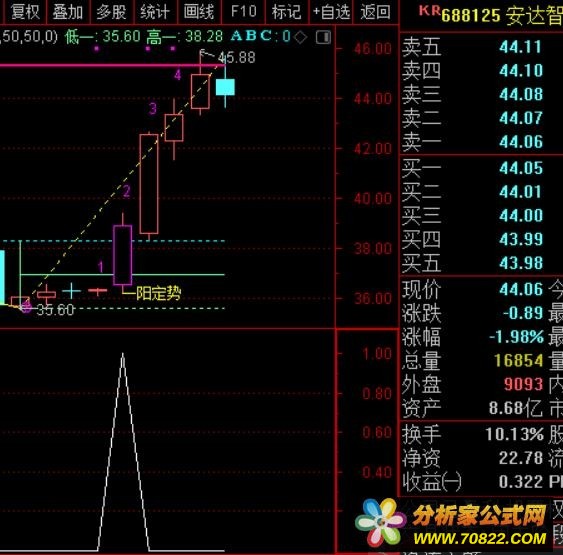This screenshot has width=563, height=555.
Task: Open F10 company information
Action: tap(243, 12)
